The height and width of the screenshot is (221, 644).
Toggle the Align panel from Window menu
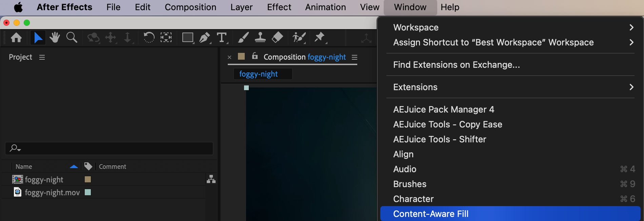click(510, 154)
